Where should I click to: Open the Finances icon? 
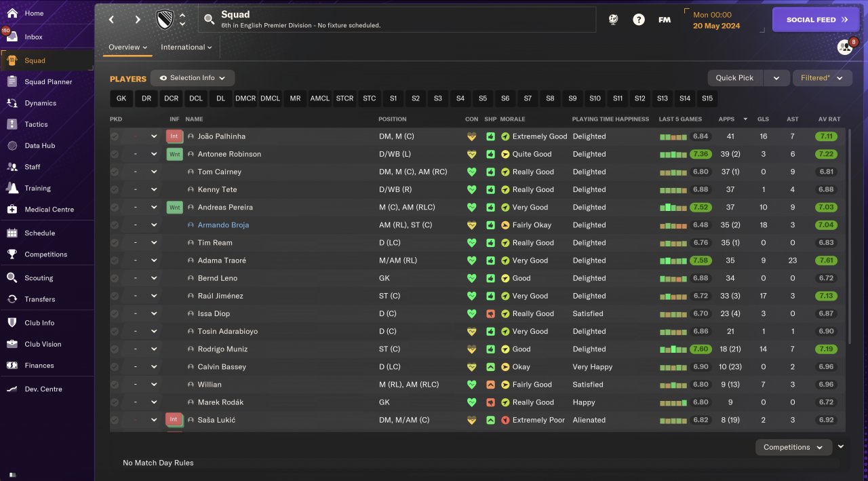12,365
